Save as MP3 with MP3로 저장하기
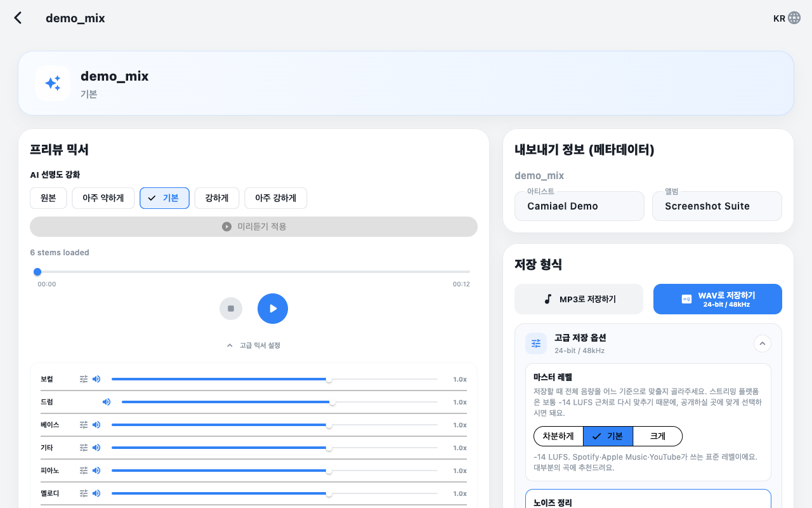 click(x=579, y=299)
